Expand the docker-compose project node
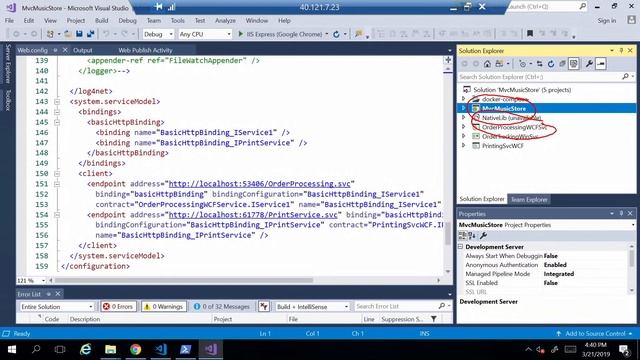Viewport: 640px width, 360px height. tap(463, 99)
